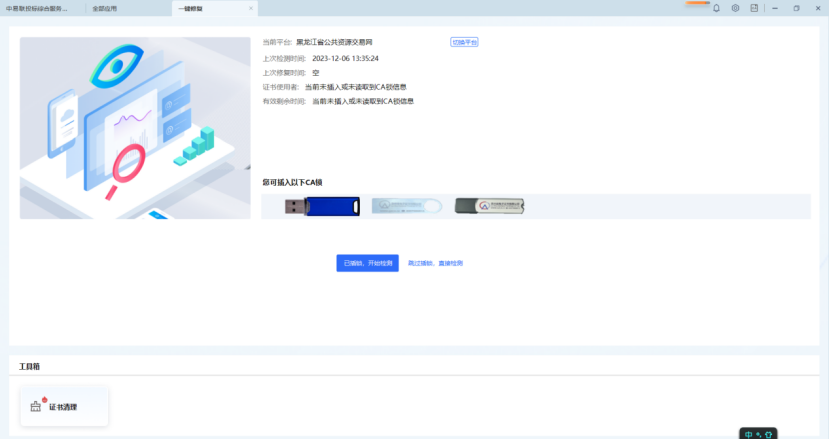Click the white transparent CA key image
Image resolution: width=829 pixels, height=439 pixels.
coord(406,206)
